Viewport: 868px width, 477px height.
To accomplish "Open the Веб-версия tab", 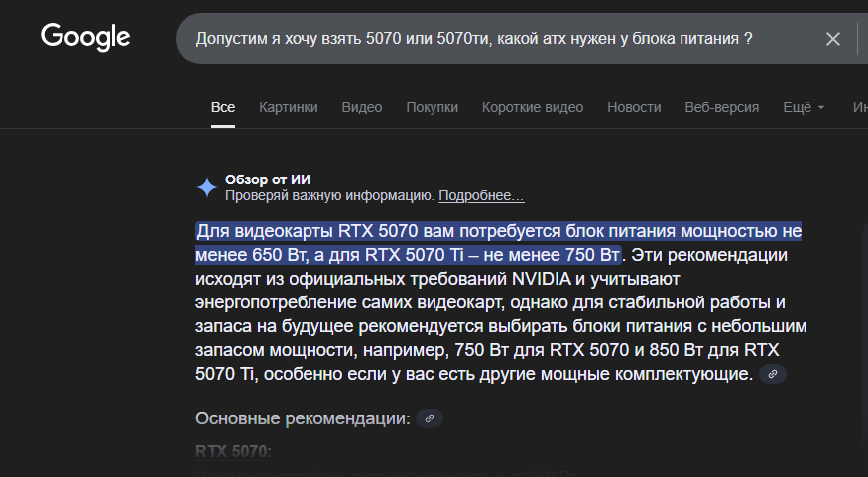I will coord(722,107).
